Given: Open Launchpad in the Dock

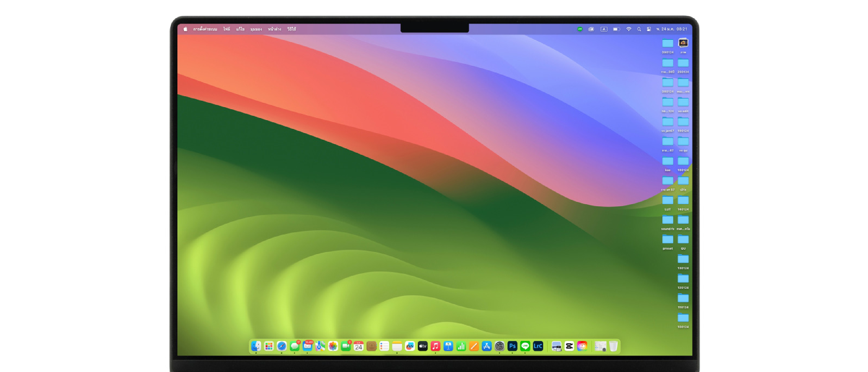Looking at the screenshot, I should pos(269,346).
